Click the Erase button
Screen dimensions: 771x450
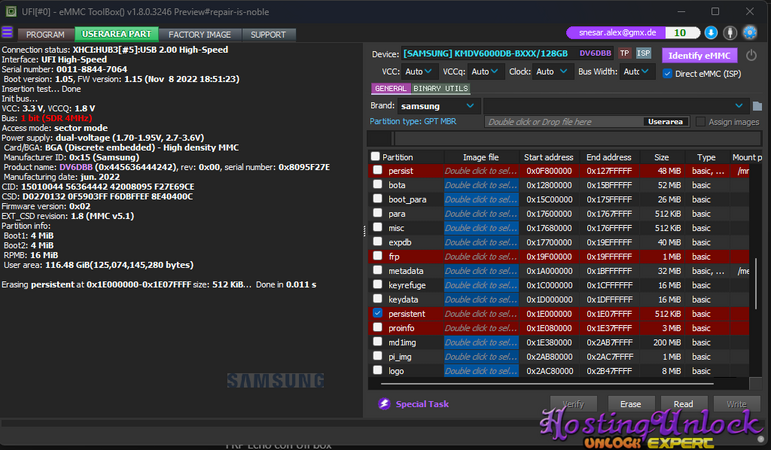(630, 404)
